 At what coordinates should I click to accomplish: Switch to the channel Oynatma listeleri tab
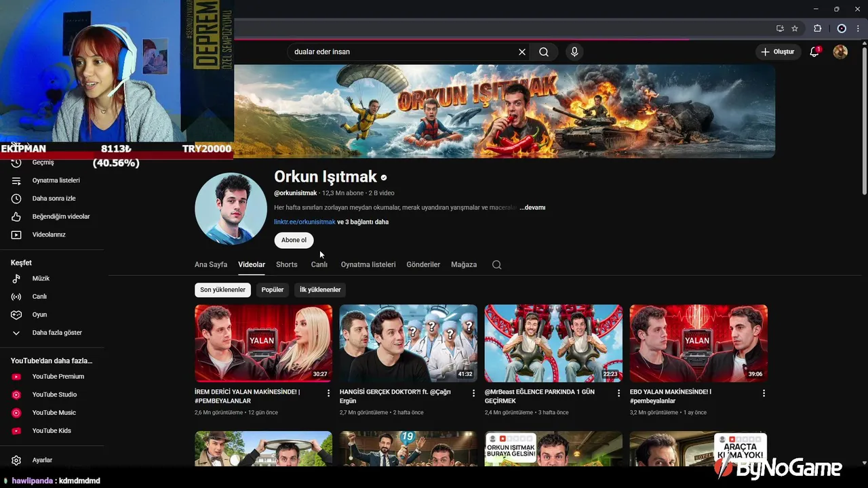368,264
